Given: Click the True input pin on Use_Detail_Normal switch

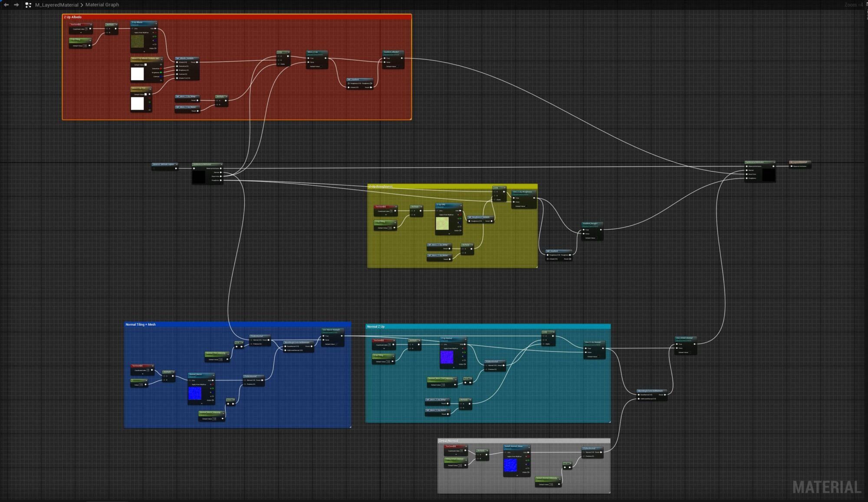Looking at the screenshot, I should tap(677, 344).
